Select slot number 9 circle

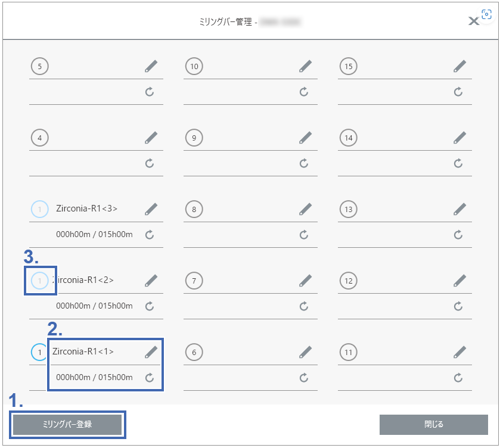194,138
